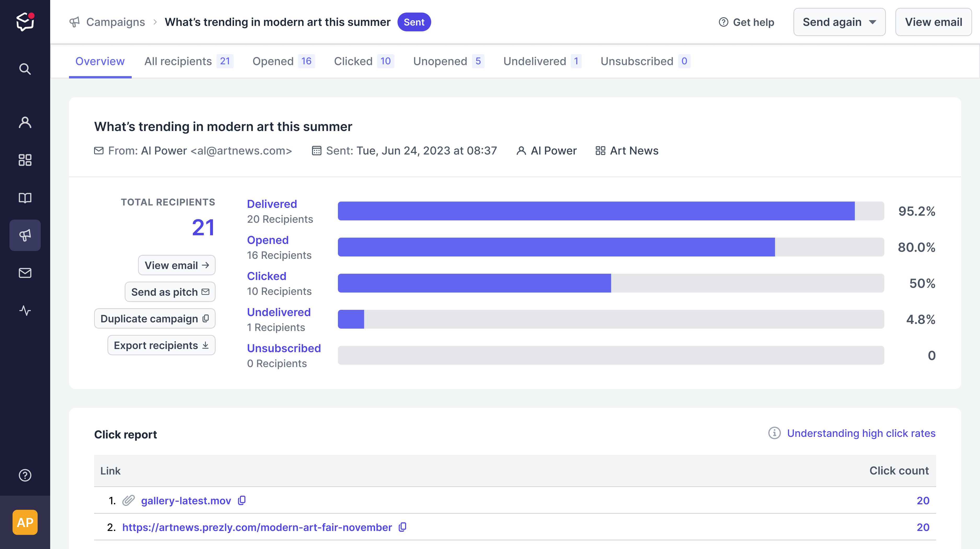Copy the gallery-latest.mov link
The width and height of the screenshot is (980, 549).
pyautogui.click(x=242, y=501)
